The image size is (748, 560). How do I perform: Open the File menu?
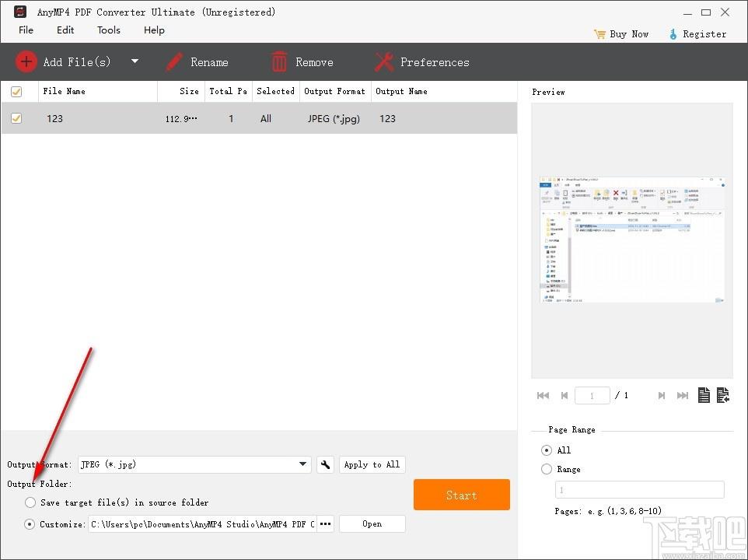pyautogui.click(x=26, y=30)
